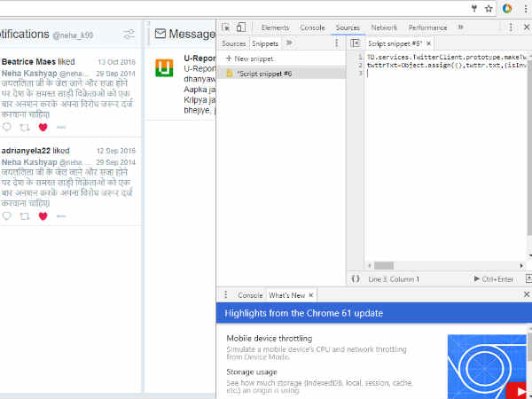The height and width of the screenshot is (399, 532).
Task: Open Beatrice Maes profile link
Action: [28, 62]
